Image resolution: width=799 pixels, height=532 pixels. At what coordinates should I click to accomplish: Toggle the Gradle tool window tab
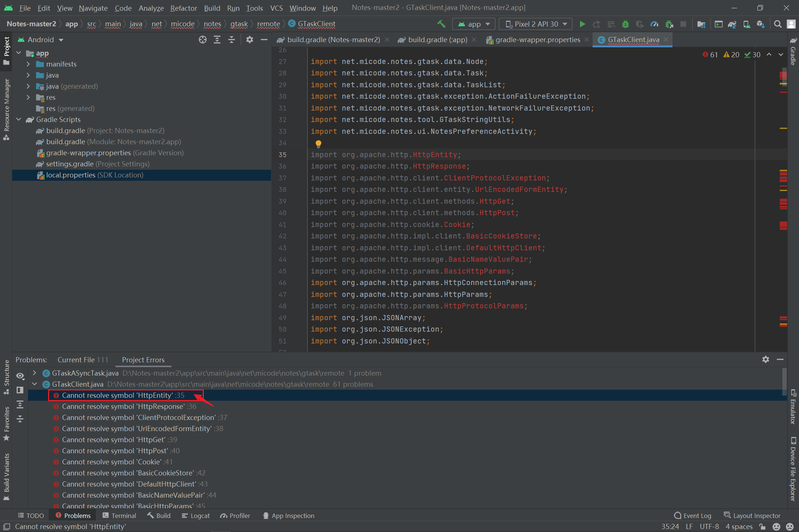tap(793, 51)
